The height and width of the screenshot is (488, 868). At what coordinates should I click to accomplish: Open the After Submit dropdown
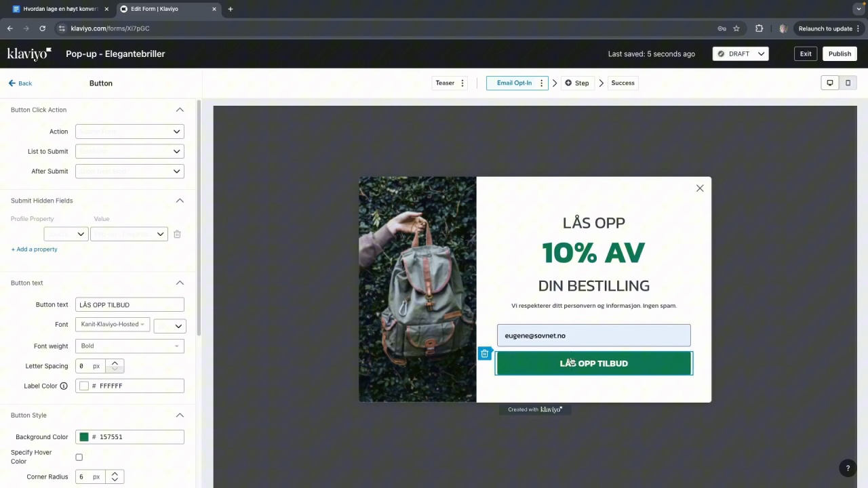click(x=130, y=171)
